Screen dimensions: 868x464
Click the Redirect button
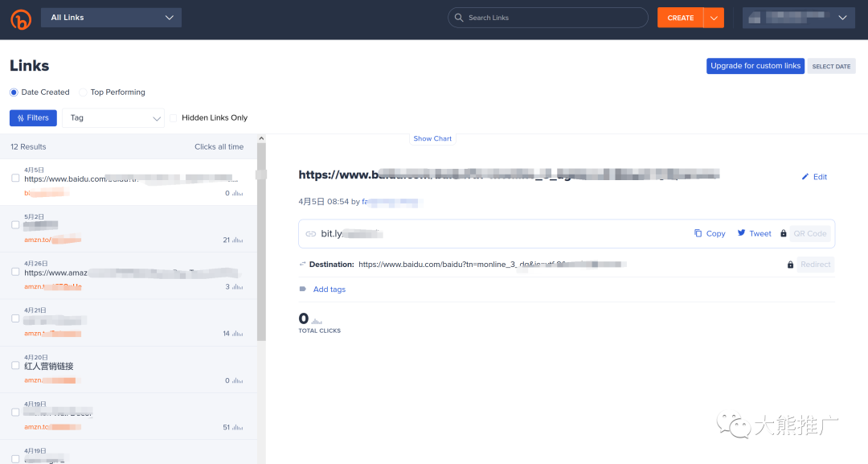816,265
